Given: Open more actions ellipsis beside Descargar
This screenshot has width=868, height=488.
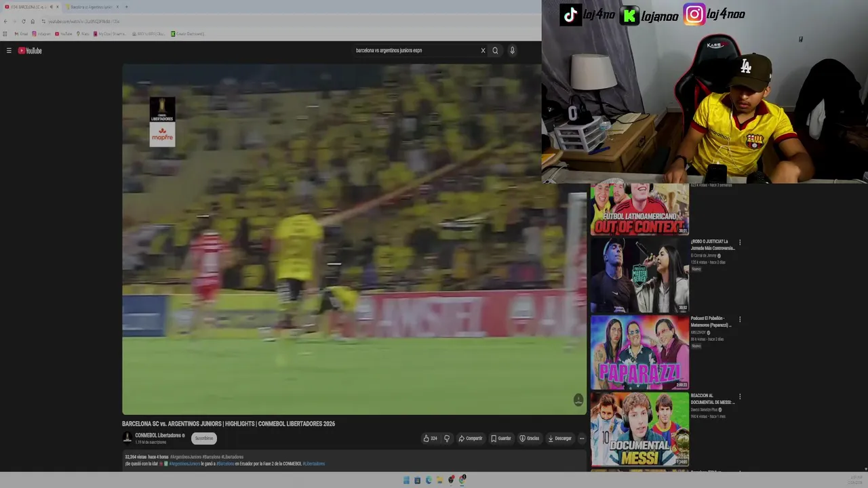Looking at the screenshot, I should 581,439.
